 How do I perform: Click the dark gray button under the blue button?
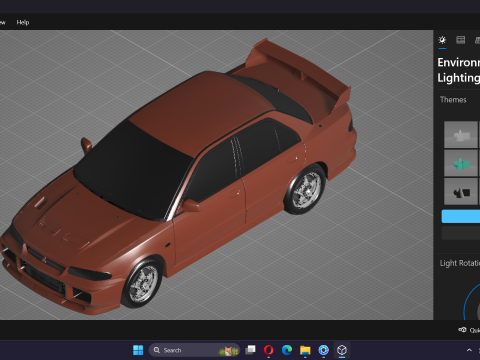click(461, 233)
